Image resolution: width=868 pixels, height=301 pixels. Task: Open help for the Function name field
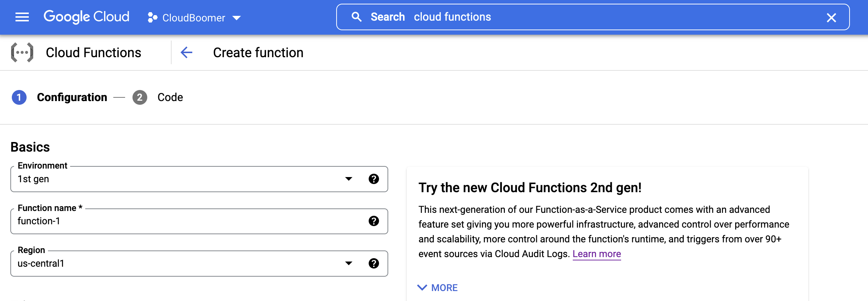374,221
